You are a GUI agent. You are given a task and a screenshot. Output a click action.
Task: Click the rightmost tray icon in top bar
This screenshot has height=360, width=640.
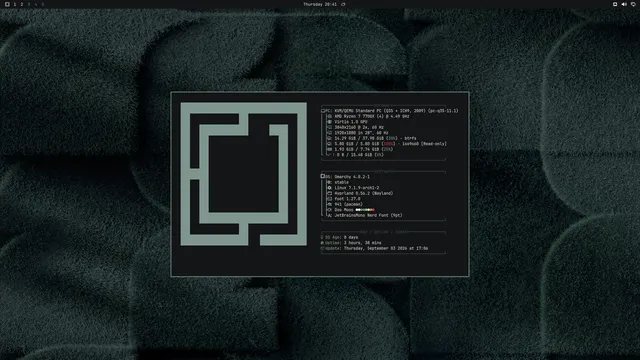coord(633,4)
